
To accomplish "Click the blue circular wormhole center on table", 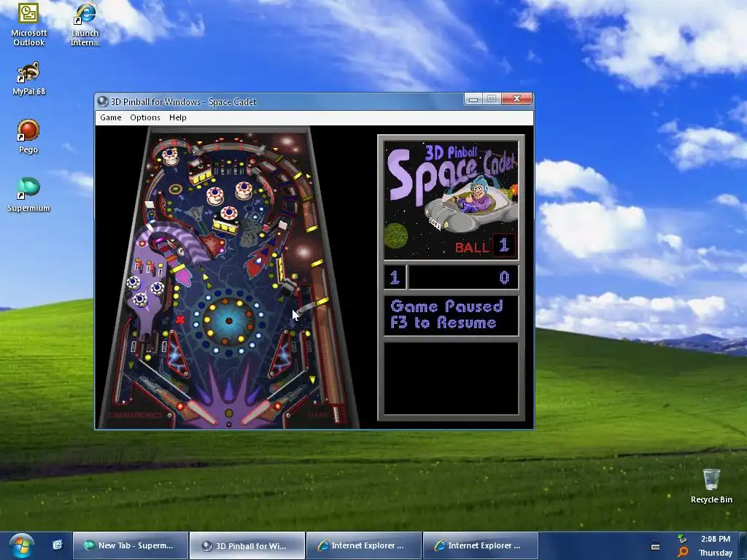I will point(229,321).
